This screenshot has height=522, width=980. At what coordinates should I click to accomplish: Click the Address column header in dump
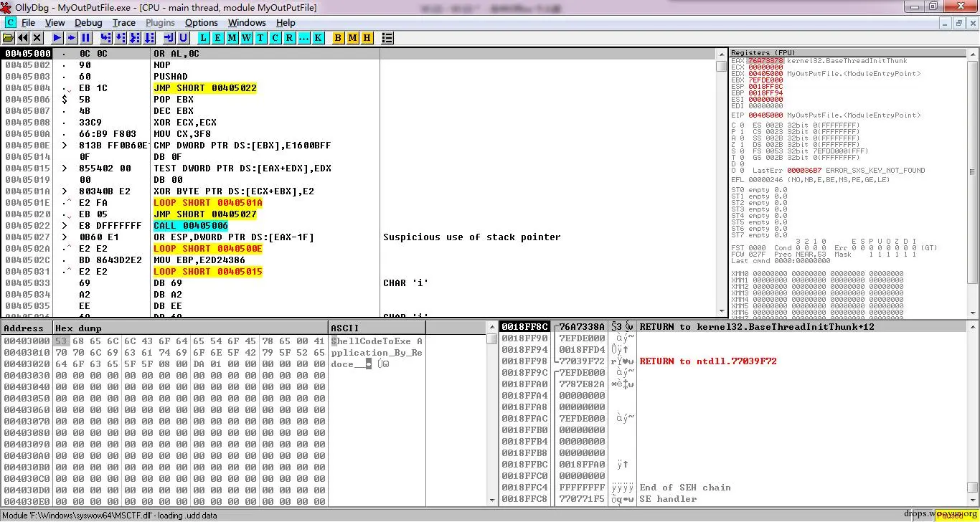click(x=27, y=328)
